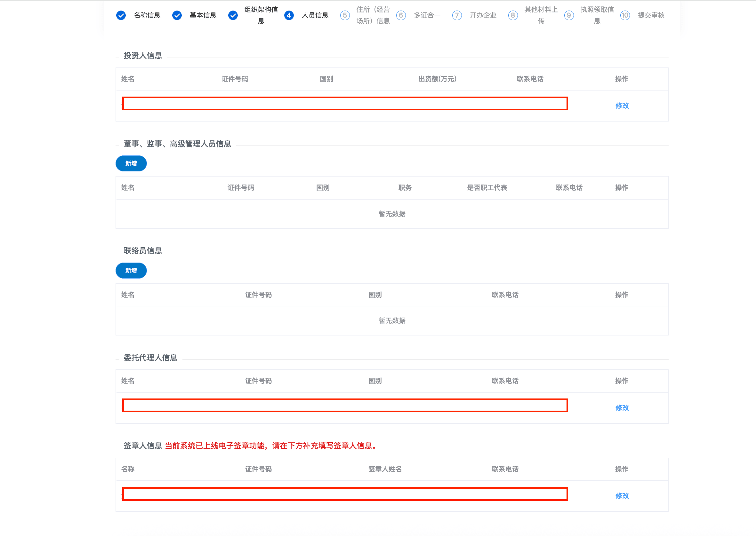Open step 7 开办企业
The width and height of the screenshot is (756, 536).
(x=457, y=15)
